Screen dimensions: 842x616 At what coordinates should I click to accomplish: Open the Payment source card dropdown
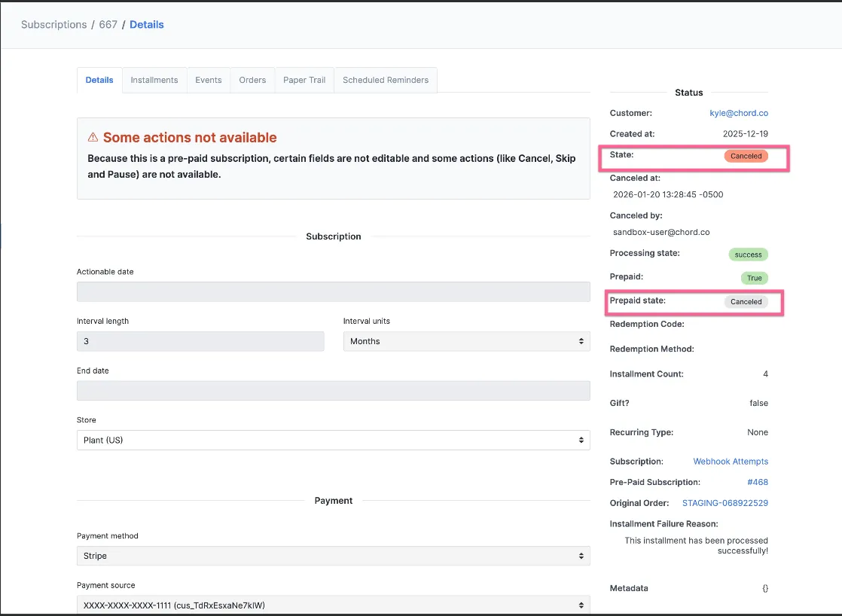tap(334, 605)
